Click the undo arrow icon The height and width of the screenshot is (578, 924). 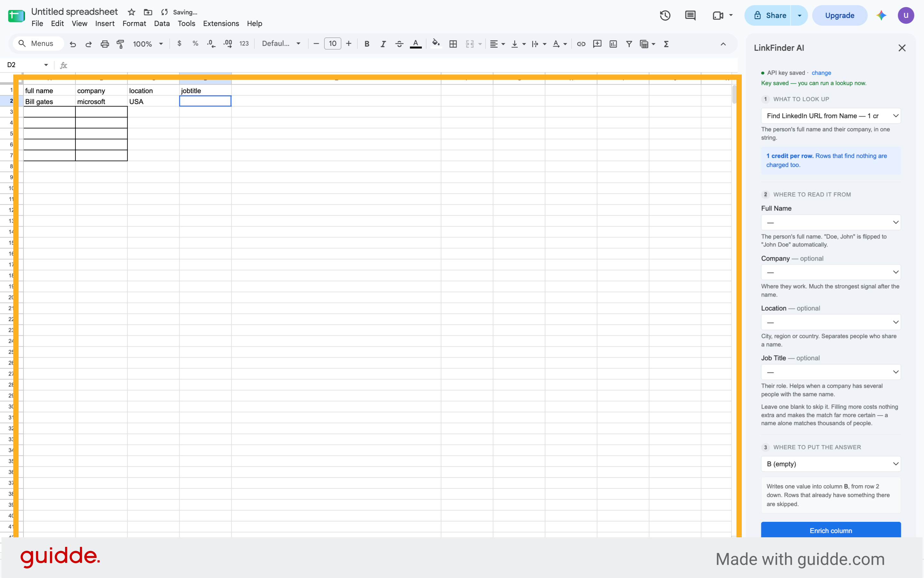(x=73, y=44)
